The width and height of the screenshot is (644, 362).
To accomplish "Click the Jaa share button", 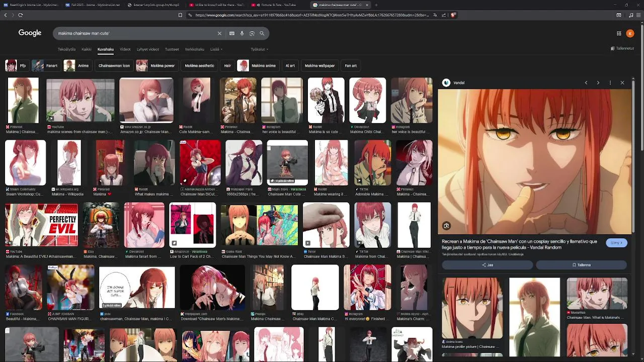I will pos(488,265).
